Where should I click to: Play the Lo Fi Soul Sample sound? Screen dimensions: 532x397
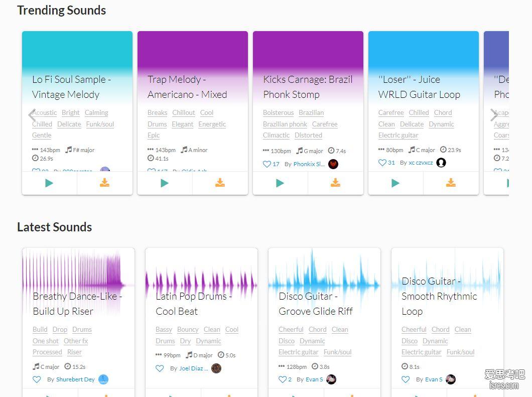[x=49, y=183]
